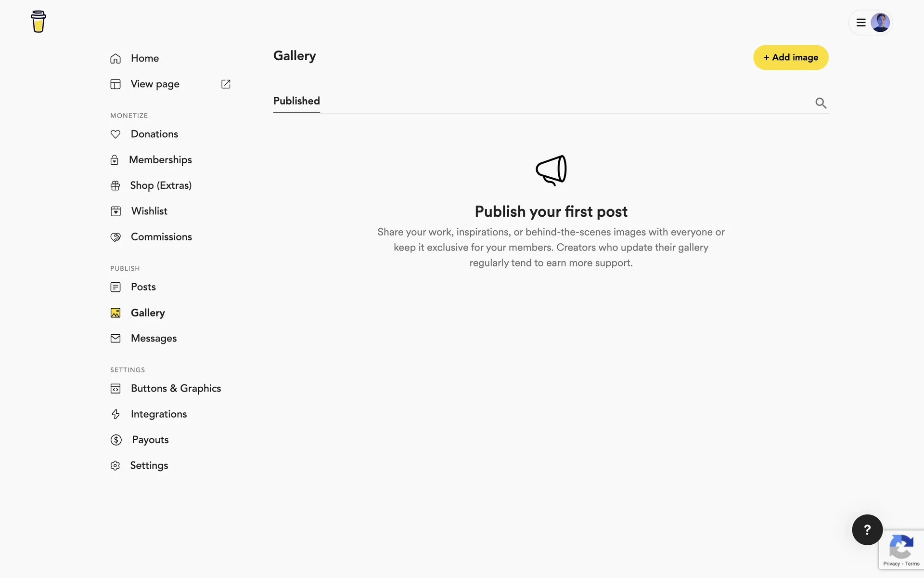This screenshot has width=924, height=578.
Task: Click the Shop (Extras) gift icon
Action: (x=115, y=186)
